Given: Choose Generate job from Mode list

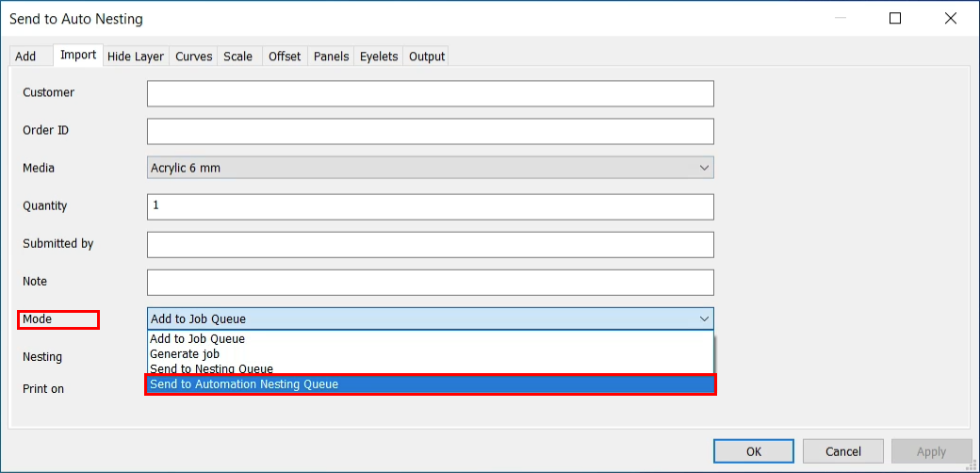Looking at the screenshot, I should (185, 354).
